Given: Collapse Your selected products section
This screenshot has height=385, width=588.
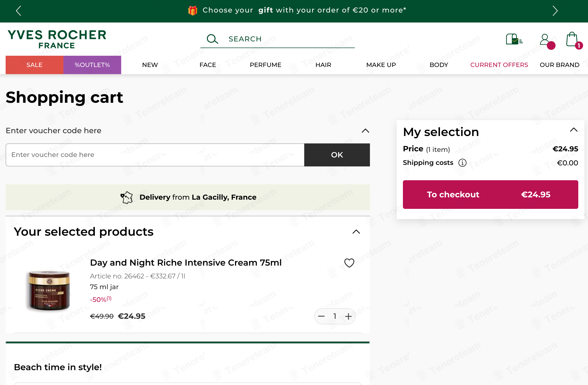Looking at the screenshot, I should tap(356, 232).
